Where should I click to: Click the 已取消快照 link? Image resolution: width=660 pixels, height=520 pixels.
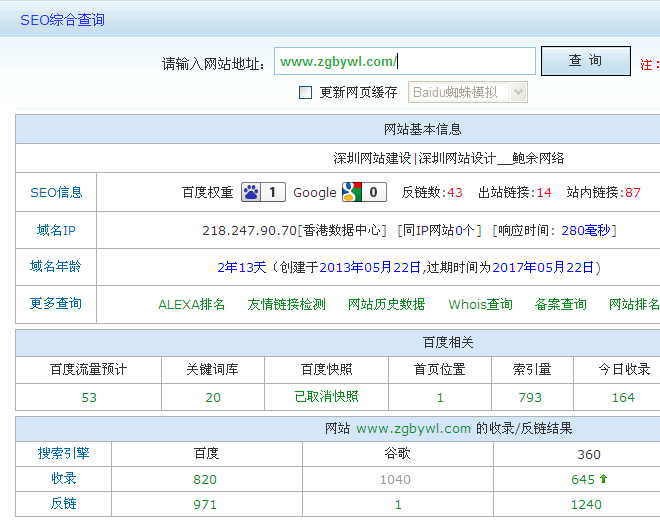pos(326,397)
